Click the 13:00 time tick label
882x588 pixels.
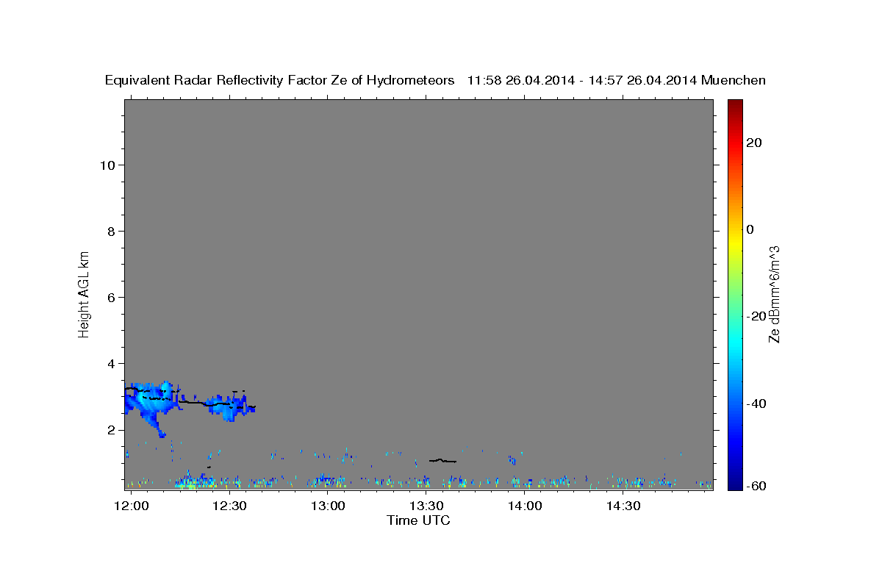coord(328,506)
